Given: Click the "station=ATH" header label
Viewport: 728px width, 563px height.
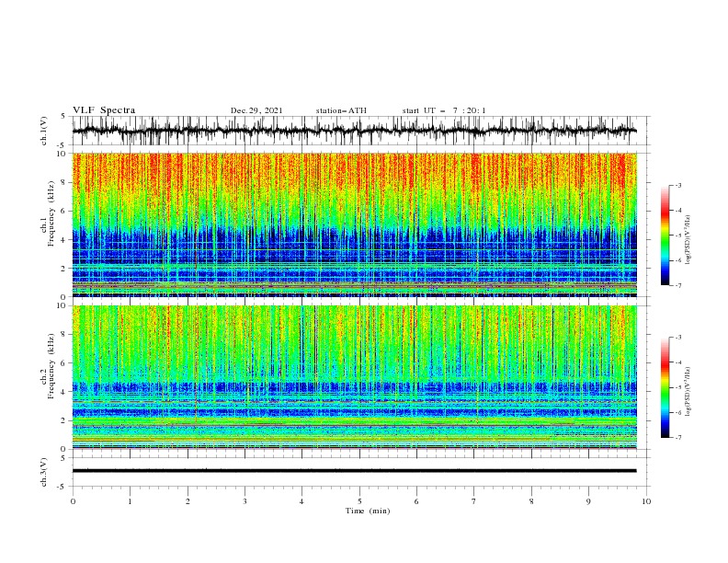Looking at the screenshot, I should [341, 110].
